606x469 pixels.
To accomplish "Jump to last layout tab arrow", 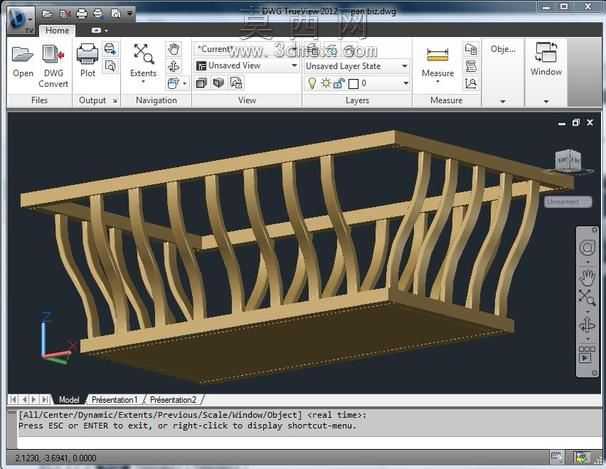I will tap(45, 399).
